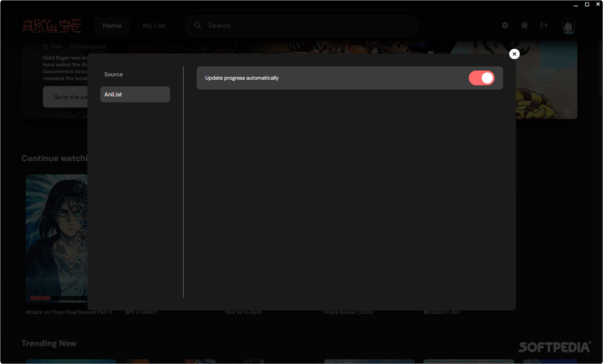Image resolution: width=603 pixels, height=364 pixels.
Task: Select the Source settings tab
Action: tap(135, 74)
